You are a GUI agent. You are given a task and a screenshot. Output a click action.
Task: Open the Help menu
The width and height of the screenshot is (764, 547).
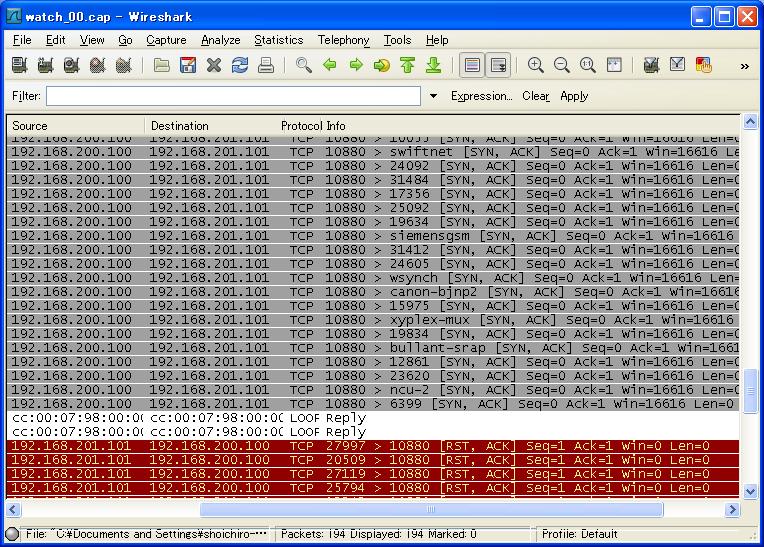[437, 40]
